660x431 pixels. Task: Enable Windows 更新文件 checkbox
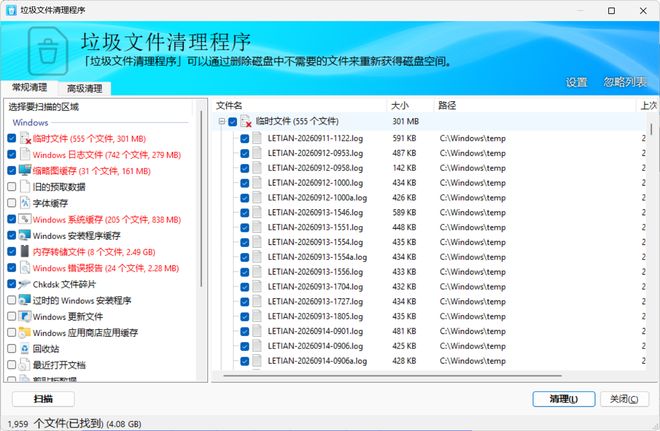click(x=12, y=316)
